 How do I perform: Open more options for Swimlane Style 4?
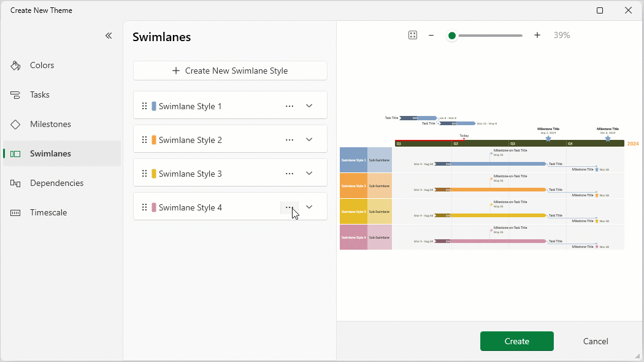point(289,207)
